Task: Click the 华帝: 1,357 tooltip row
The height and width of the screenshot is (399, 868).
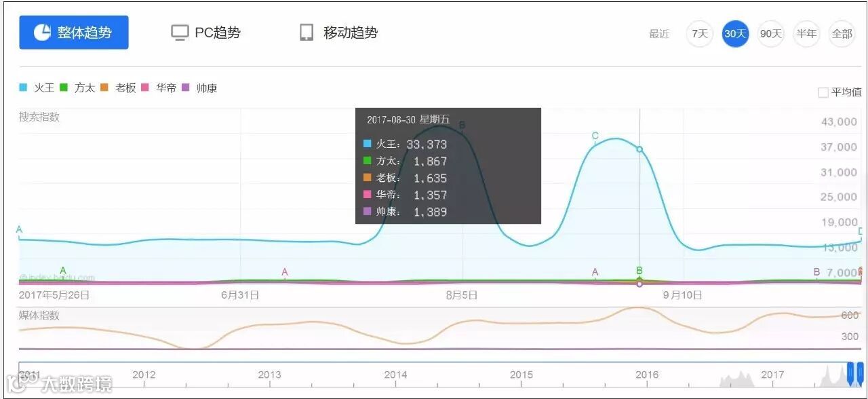Action: coord(406,195)
